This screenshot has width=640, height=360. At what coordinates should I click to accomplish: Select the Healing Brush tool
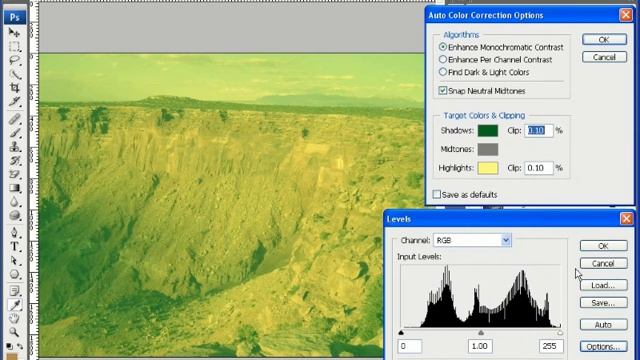(14, 119)
